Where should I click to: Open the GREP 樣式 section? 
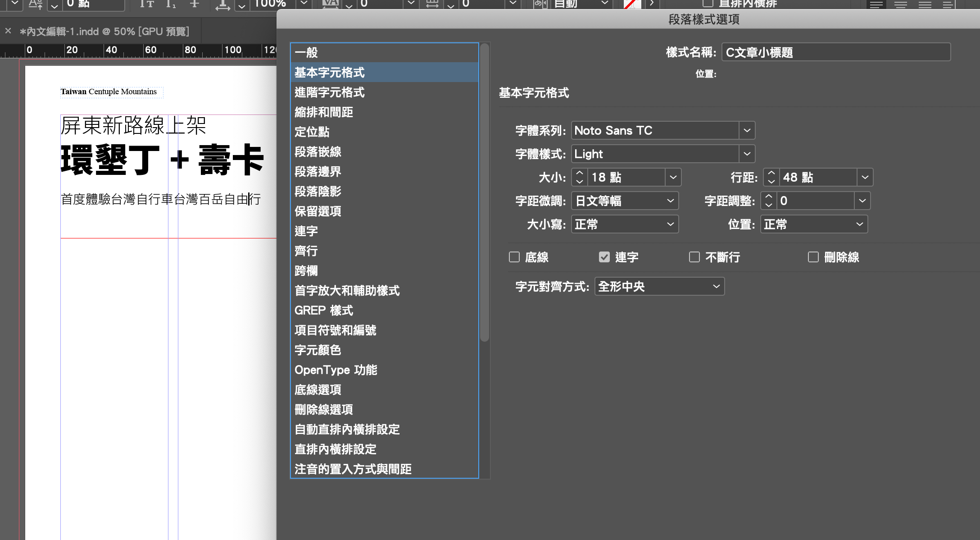coord(324,311)
